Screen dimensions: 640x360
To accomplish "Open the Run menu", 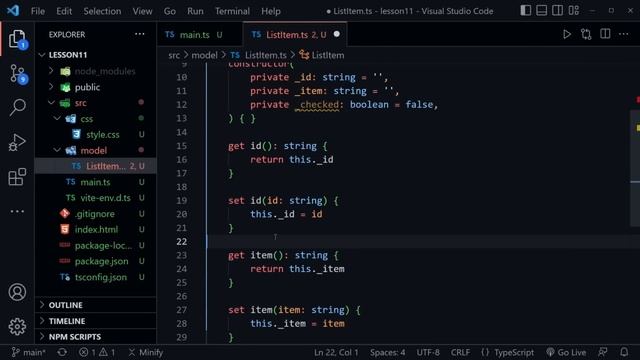I will coord(195,11).
